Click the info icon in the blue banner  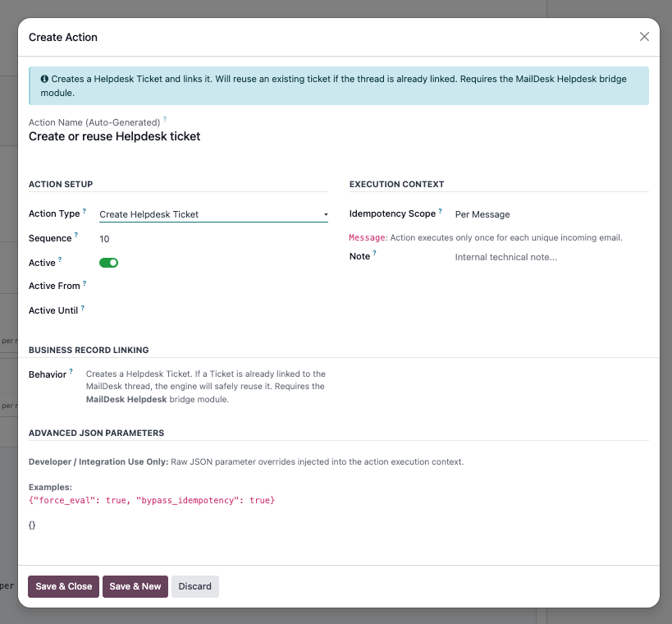click(x=44, y=79)
